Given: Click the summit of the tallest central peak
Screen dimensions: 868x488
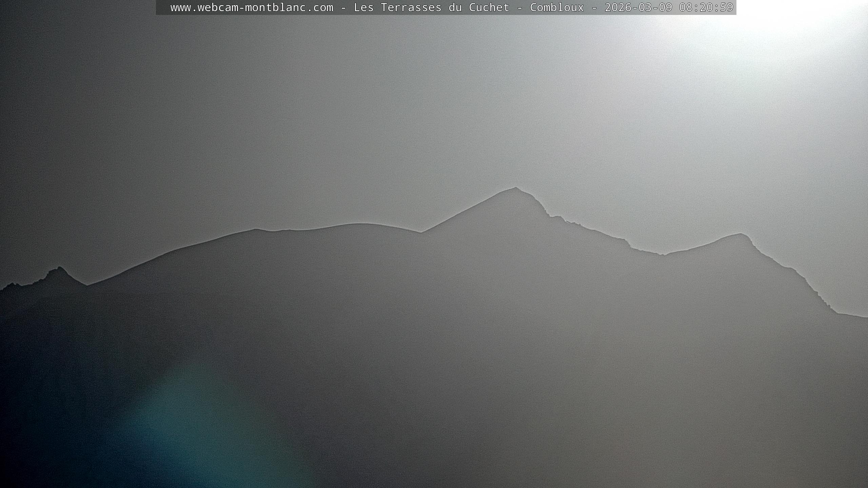Looking at the screenshot, I should point(515,188).
